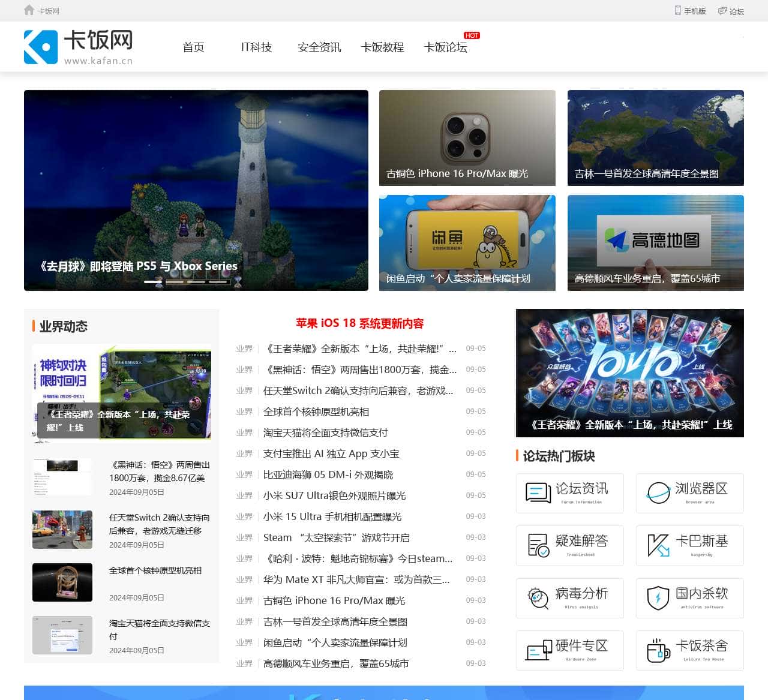
Task: Open the 硬件专区 hardware zone icon
Action: [539, 650]
